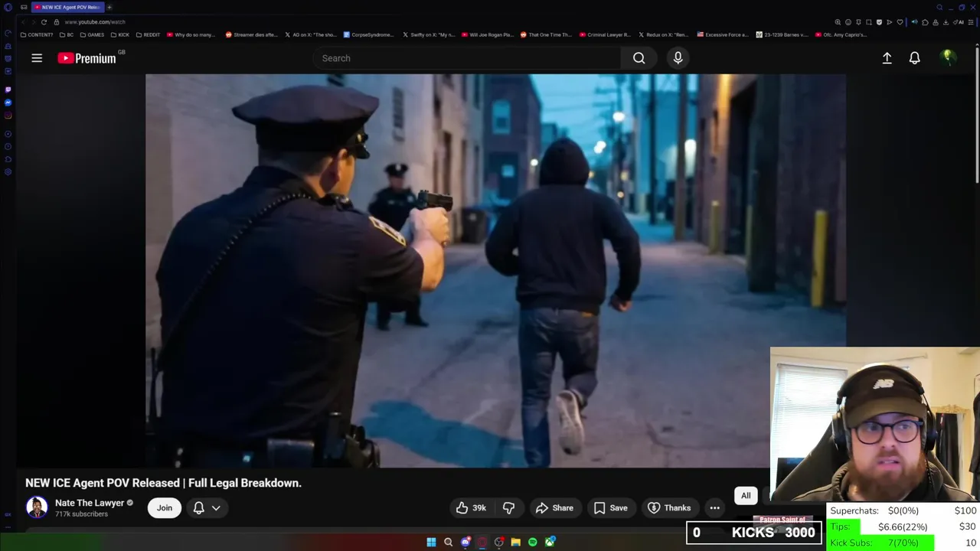This screenshot has height=551, width=980.
Task: Open taskbar Search
Action: pyautogui.click(x=448, y=542)
